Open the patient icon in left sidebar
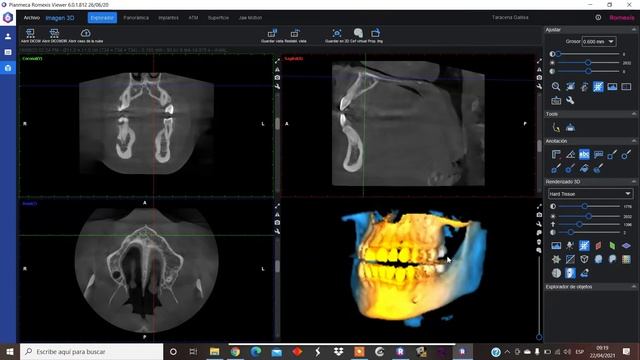The height and width of the screenshot is (360, 640). point(8,36)
